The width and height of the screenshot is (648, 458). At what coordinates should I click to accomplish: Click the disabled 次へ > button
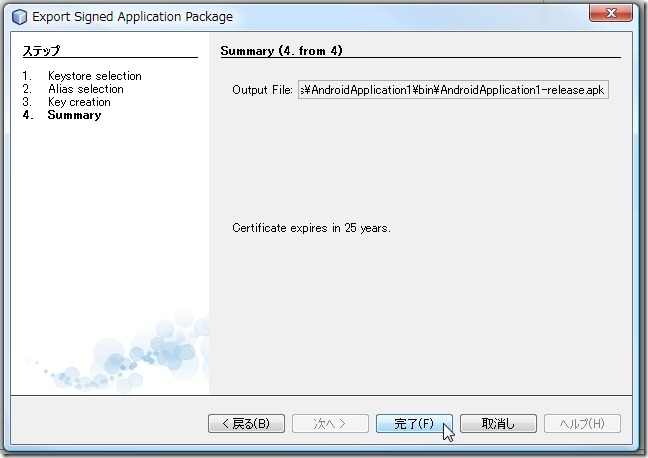point(329,423)
